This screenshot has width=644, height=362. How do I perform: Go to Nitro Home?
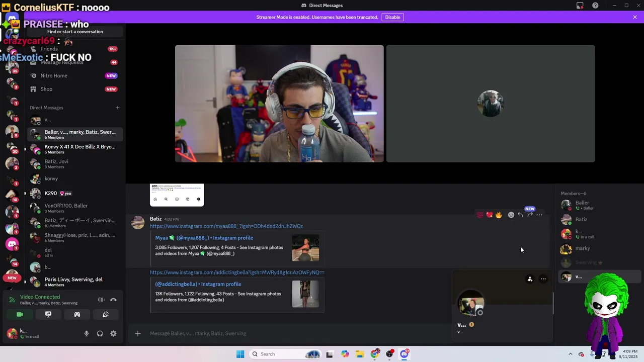[74, 75]
